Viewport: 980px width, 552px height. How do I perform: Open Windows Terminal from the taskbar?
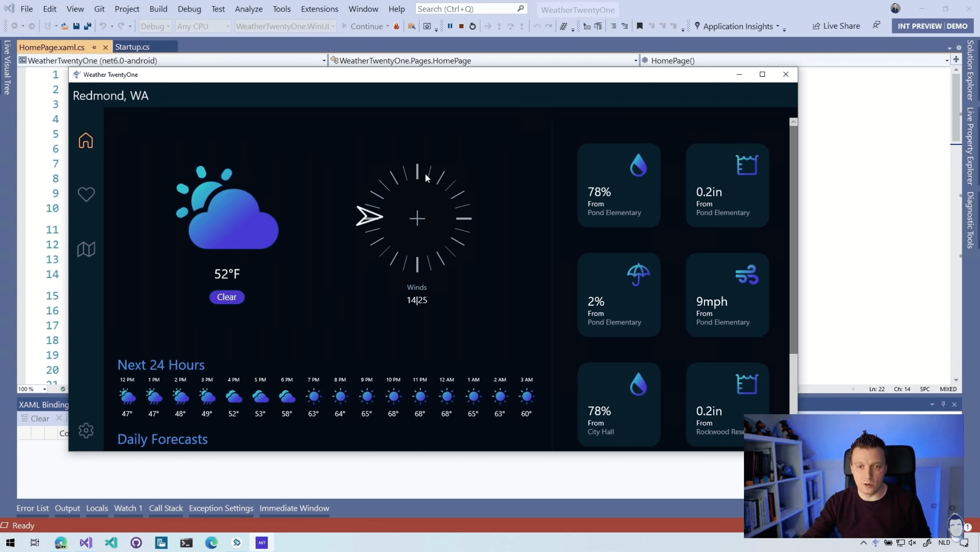(186, 542)
